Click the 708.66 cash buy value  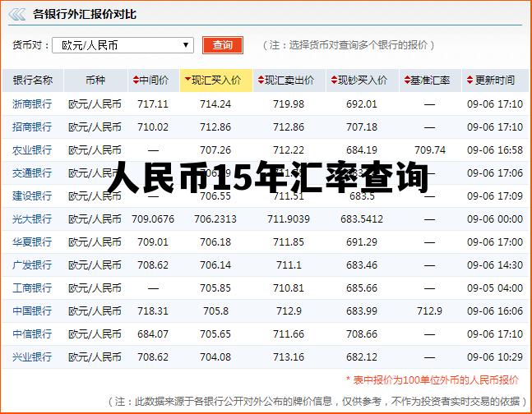(x=362, y=334)
